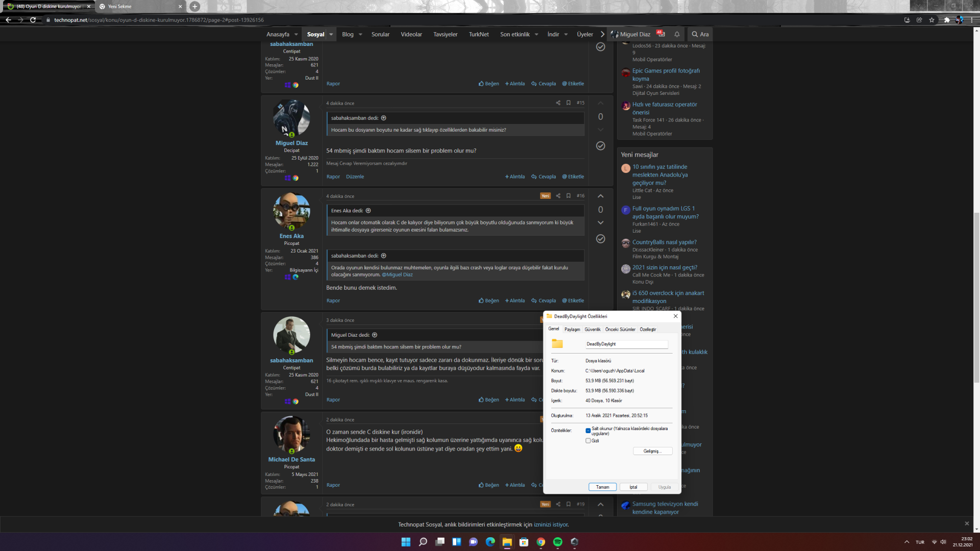Downvote post #16 with the down arrow
980x551 pixels.
click(x=600, y=223)
